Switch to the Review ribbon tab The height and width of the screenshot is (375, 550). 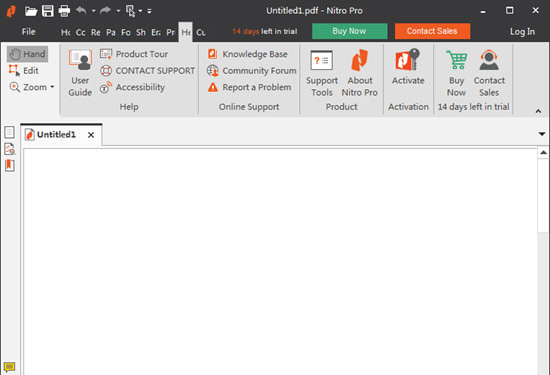pyautogui.click(x=96, y=33)
